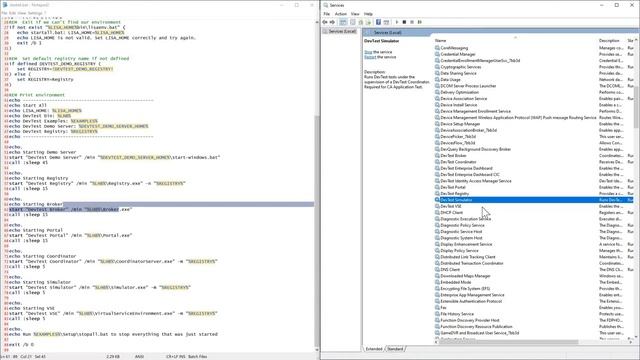Open Help using the blue toolbar icon
This screenshot has height=360, width=640.
[378, 22]
